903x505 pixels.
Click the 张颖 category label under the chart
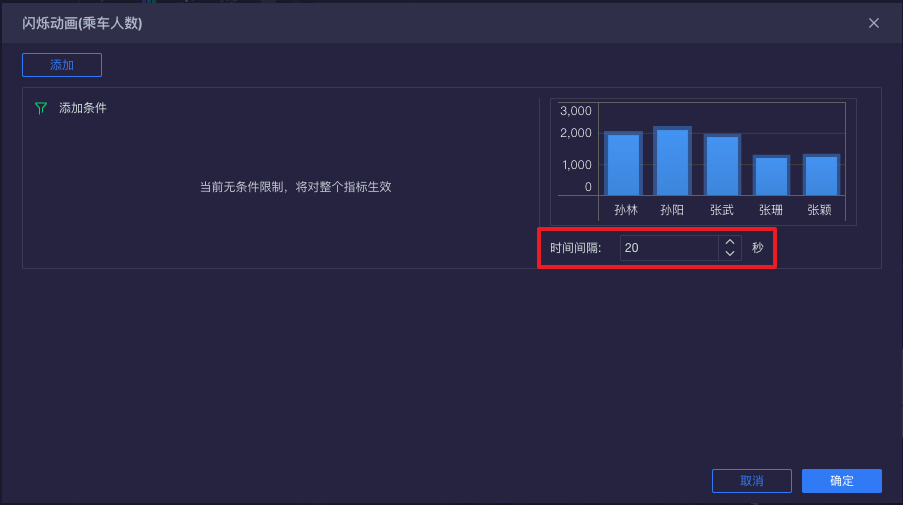[819, 210]
